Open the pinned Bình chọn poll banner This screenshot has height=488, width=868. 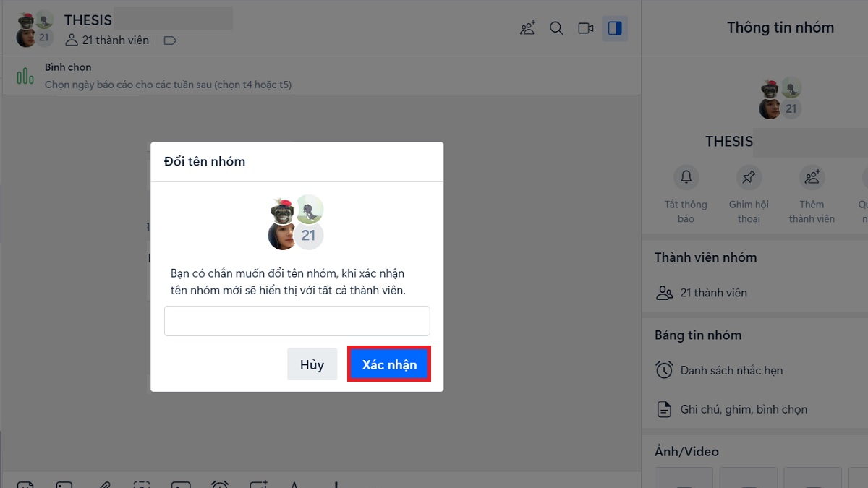point(168,76)
